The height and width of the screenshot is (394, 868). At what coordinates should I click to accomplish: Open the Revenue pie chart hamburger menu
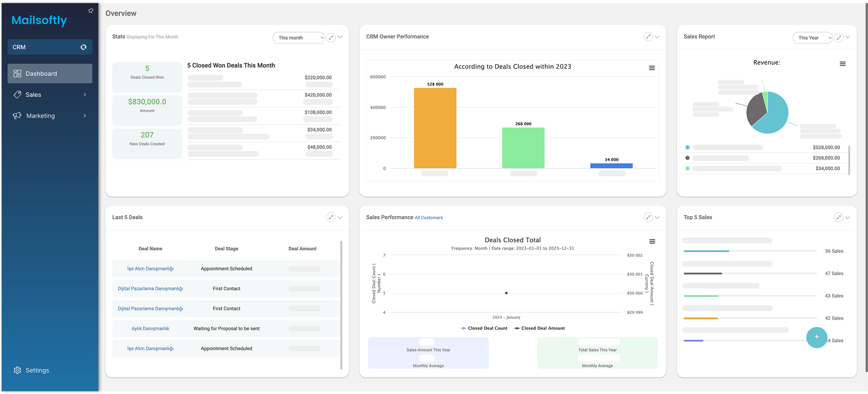[842, 64]
